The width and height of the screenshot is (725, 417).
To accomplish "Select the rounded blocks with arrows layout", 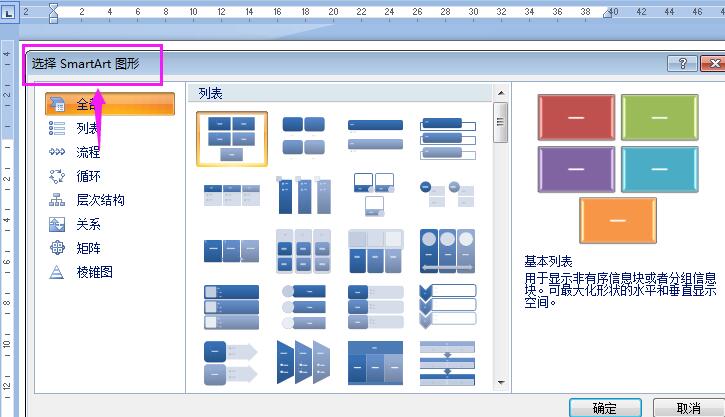I will (230, 363).
